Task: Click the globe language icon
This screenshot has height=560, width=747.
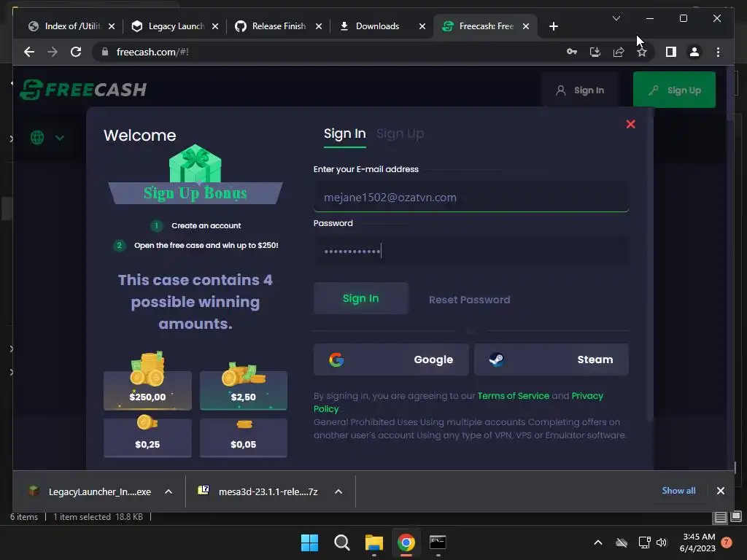Action: (37, 138)
